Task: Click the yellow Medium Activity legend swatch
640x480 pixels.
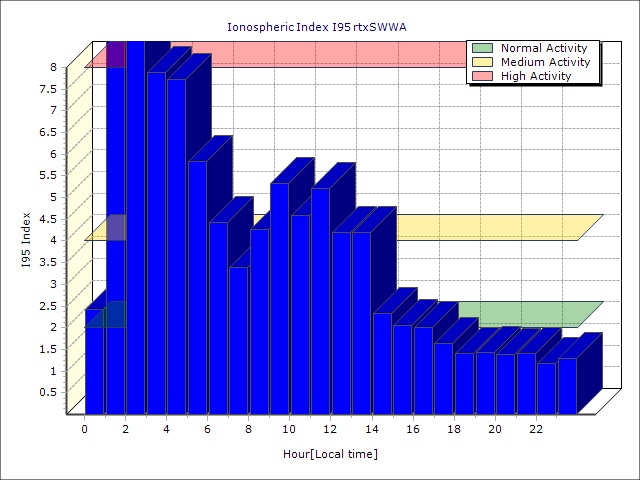Action: pos(482,62)
